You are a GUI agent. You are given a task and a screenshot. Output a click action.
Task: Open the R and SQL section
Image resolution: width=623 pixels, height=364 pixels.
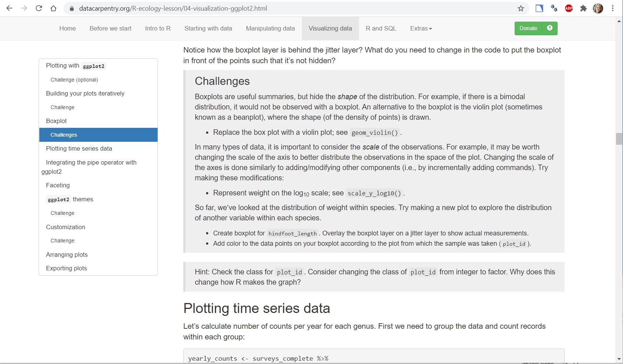coord(381,28)
